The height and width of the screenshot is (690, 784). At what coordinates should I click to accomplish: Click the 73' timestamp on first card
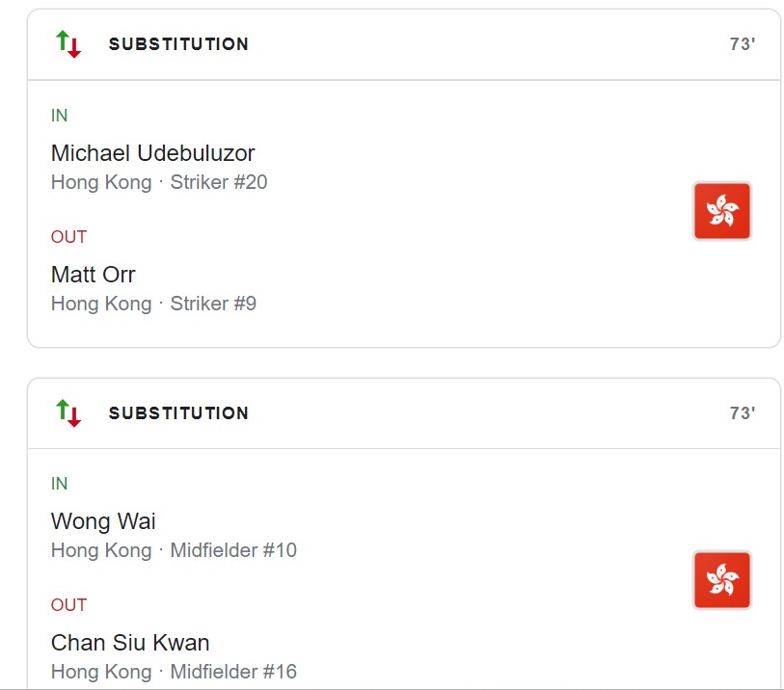click(x=742, y=44)
